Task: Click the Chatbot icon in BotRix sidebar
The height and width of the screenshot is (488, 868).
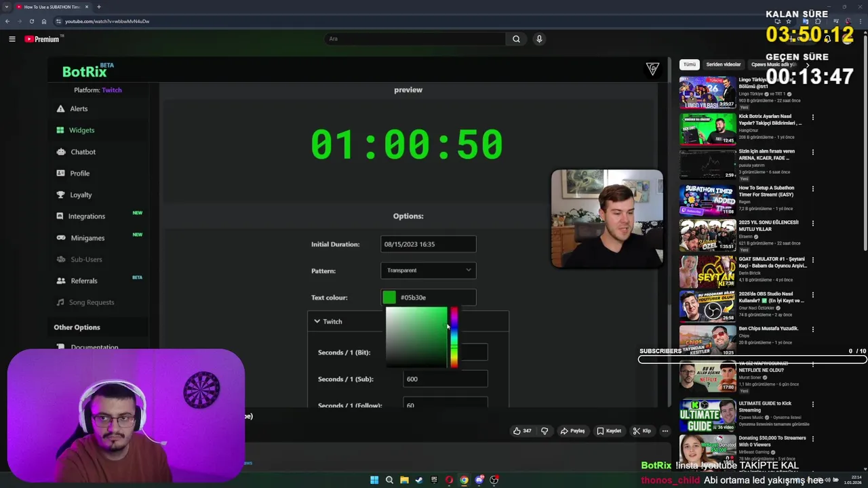Action: coord(60,152)
